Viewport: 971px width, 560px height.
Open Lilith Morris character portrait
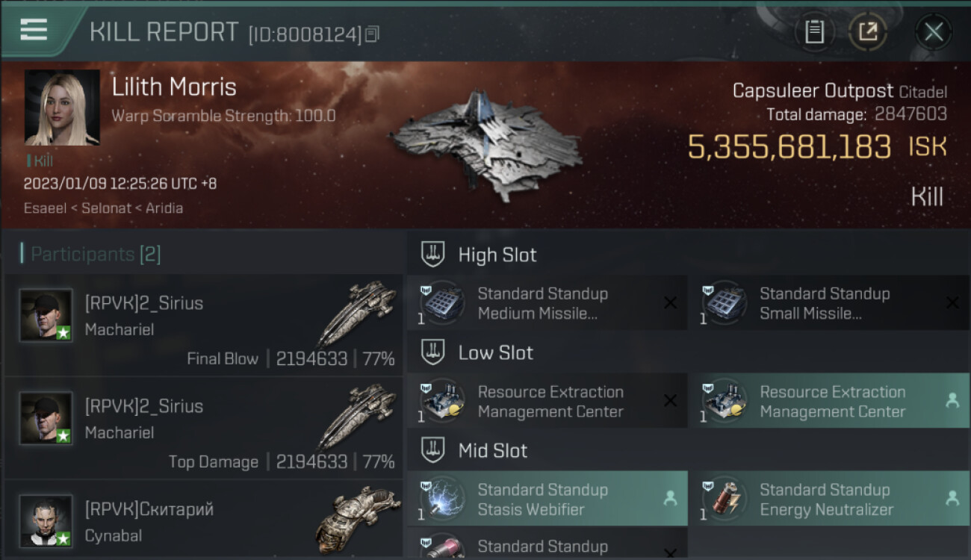[x=62, y=108]
